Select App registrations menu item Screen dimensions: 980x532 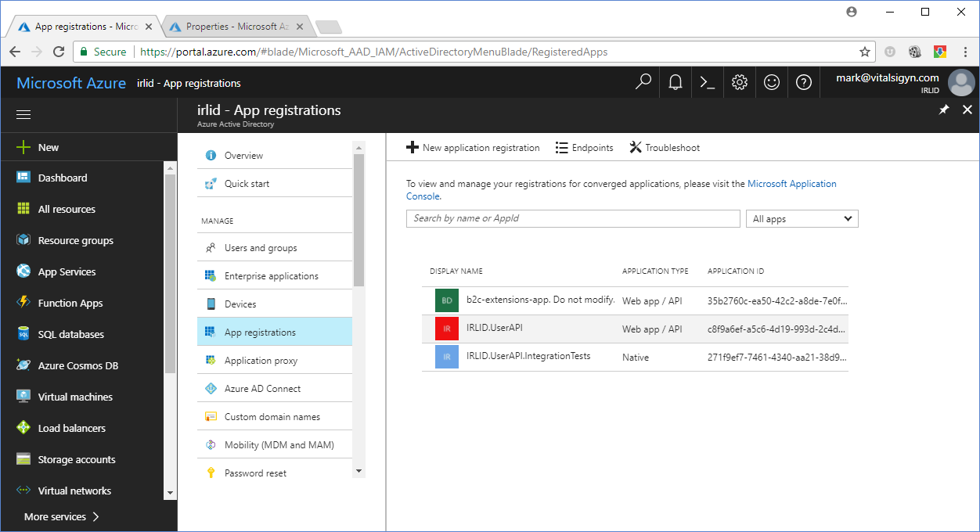[x=275, y=332]
